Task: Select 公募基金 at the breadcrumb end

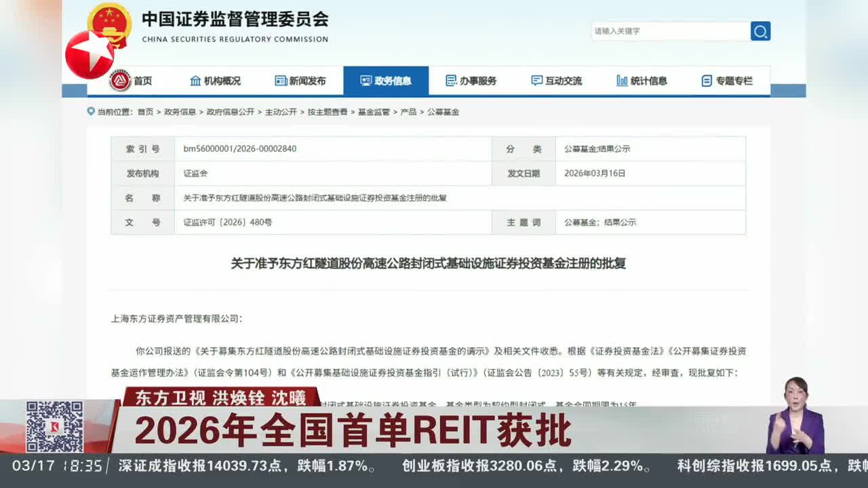Action: 443,112
